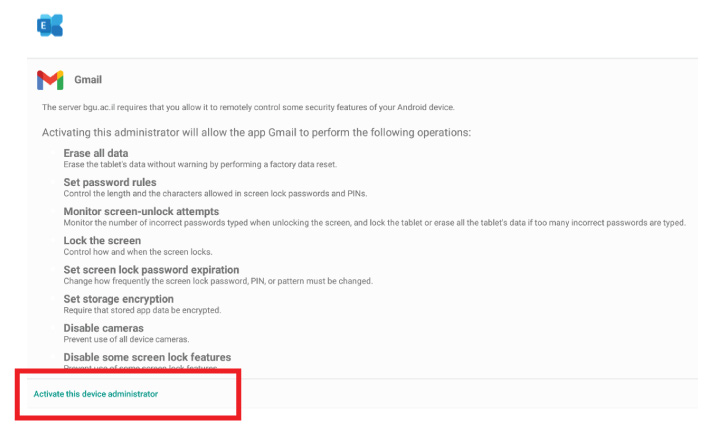This screenshot has height=433, width=721.
Task: Click the 'Activating this administrator' sentence
Action: point(257,132)
